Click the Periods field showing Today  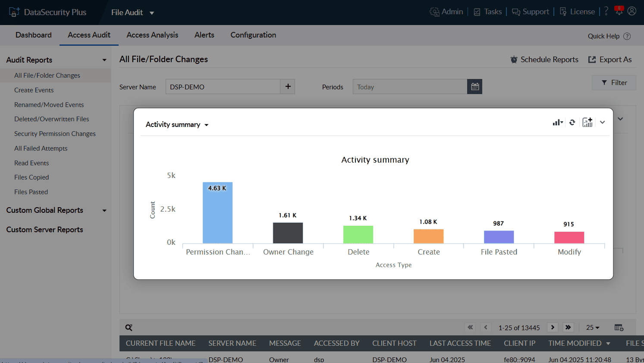(410, 86)
